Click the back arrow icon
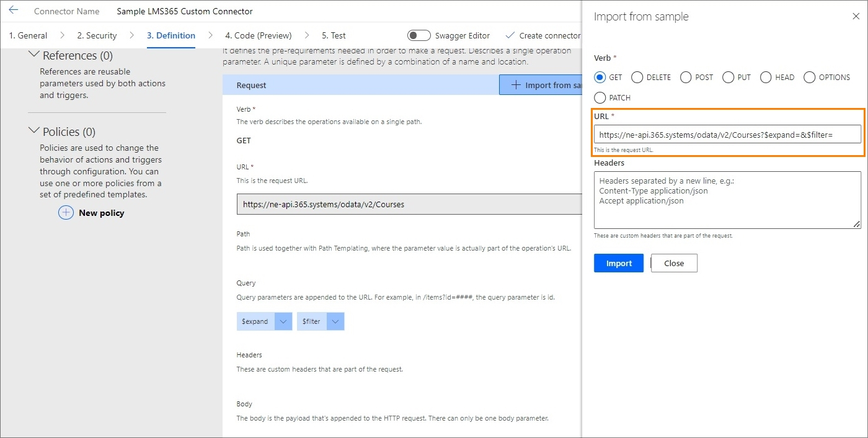Viewport: 868px width, 438px height. click(14, 11)
